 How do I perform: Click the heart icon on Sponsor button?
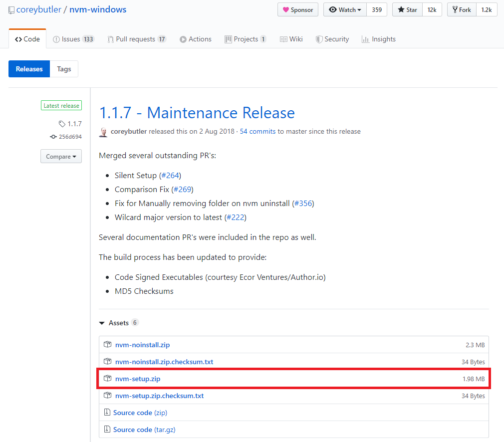click(285, 9)
